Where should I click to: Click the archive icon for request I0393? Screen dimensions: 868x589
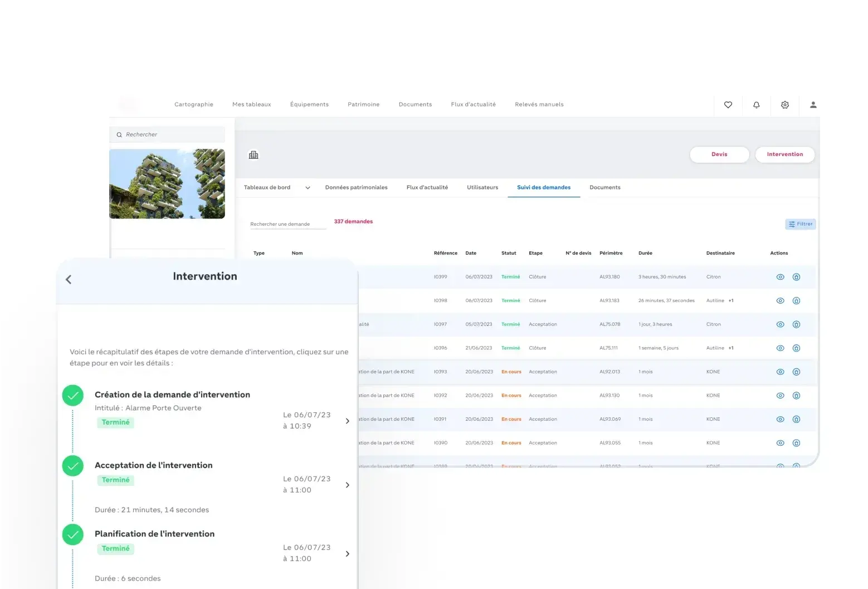coord(796,372)
